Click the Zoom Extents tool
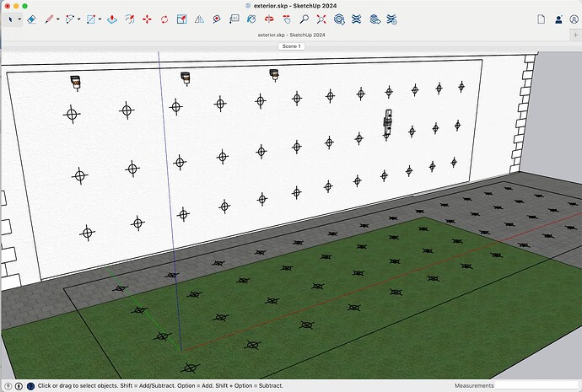582x392 pixels. (321, 19)
